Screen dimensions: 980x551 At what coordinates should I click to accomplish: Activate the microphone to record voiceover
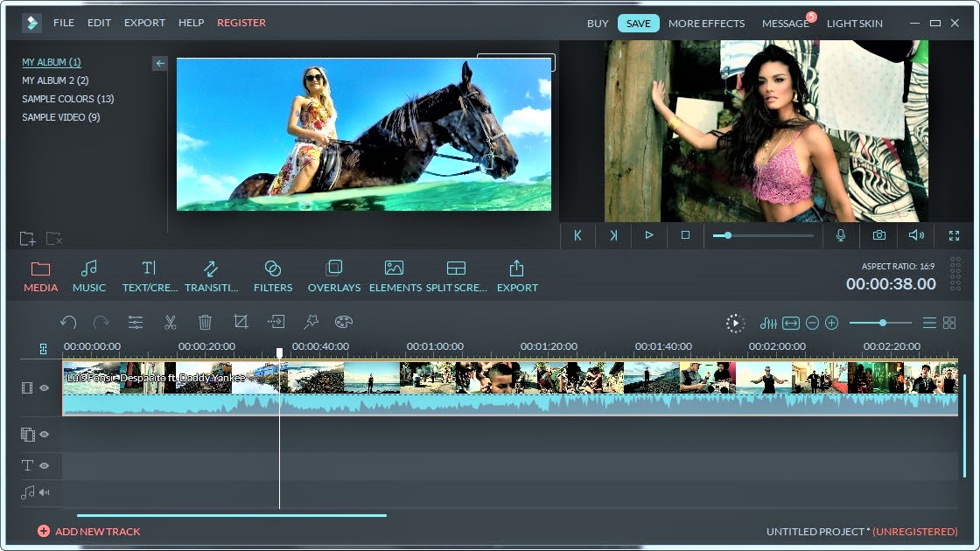(x=841, y=235)
